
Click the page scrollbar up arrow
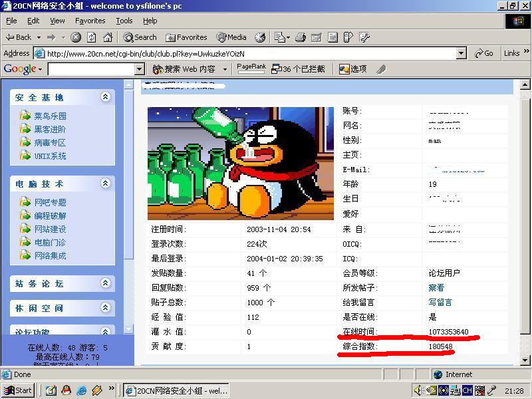click(525, 84)
